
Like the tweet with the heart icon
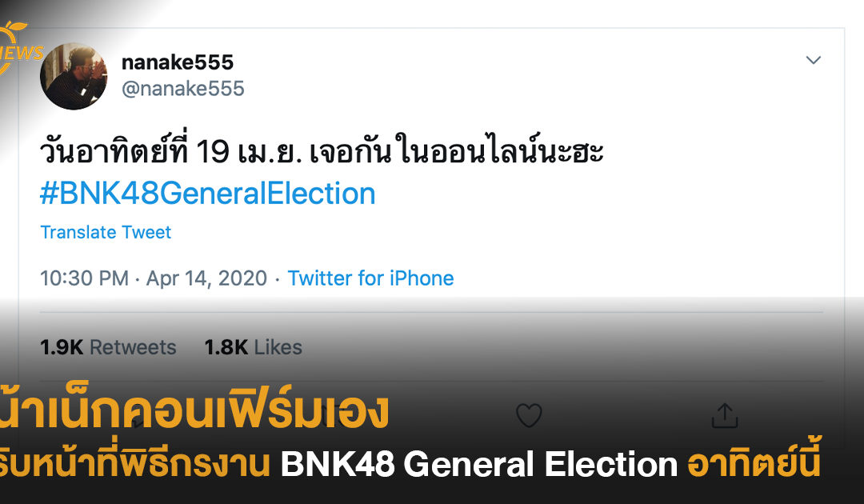tap(529, 415)
